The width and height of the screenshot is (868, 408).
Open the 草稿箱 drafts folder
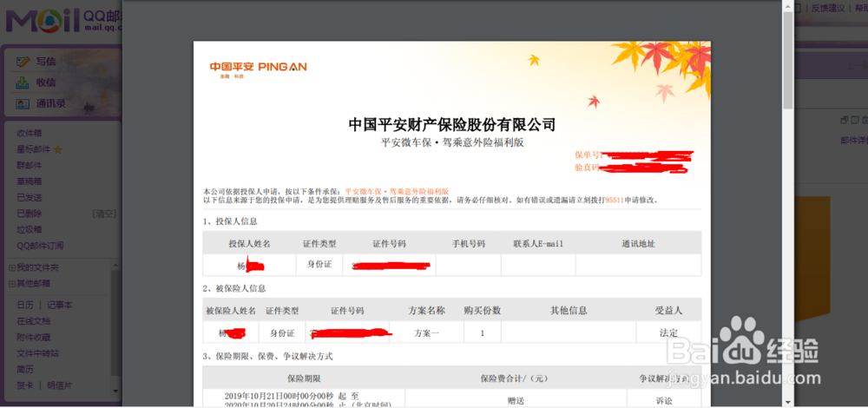point(30,181)
